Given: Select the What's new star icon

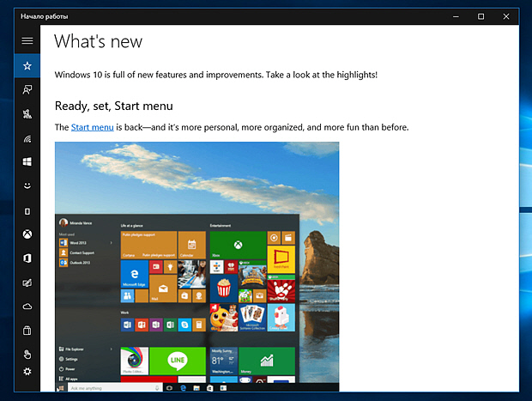Looking at the screenshot, I should (27, 65).
